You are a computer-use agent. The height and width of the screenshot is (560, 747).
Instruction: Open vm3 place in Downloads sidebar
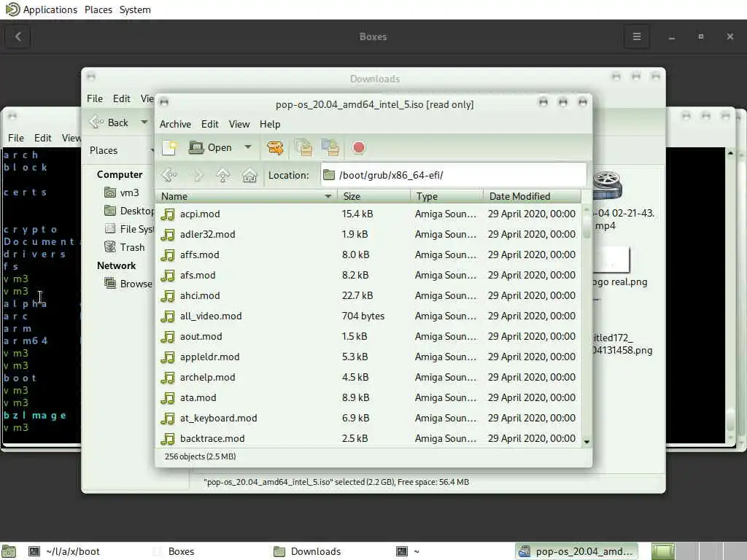[122, 192]
